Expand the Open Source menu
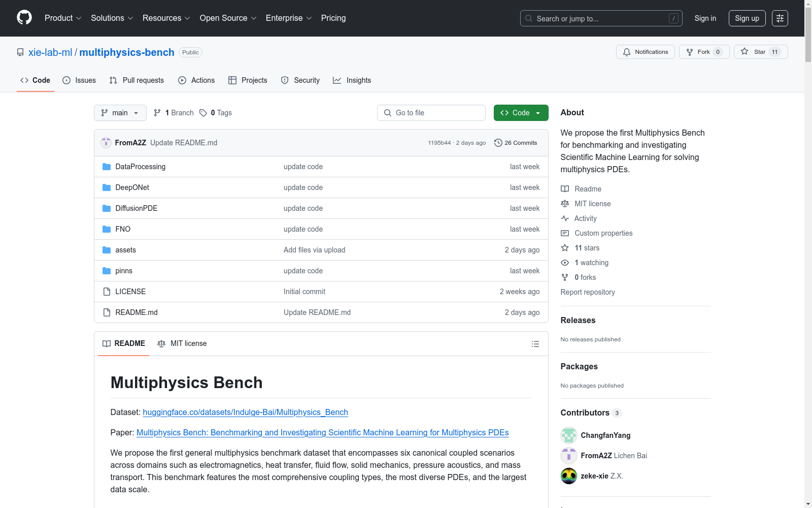The image size is (812, 508). click(228, 18)
